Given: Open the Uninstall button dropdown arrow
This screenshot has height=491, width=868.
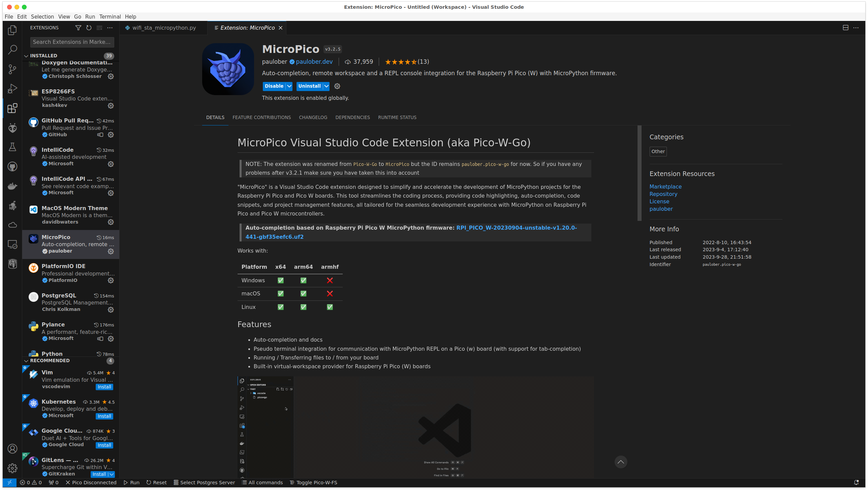Looking at the screenshot, I should pos(326,86).
